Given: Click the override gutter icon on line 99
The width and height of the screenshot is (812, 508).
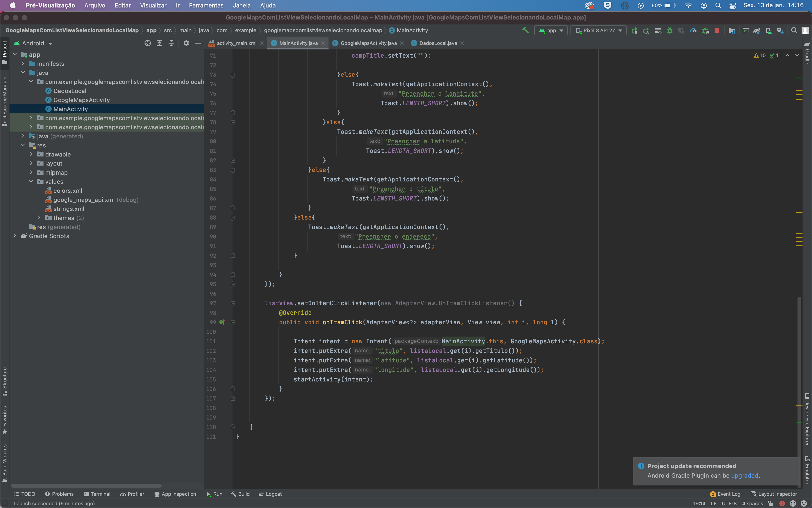Looking at the screenshot, I should tap(222, 322).
